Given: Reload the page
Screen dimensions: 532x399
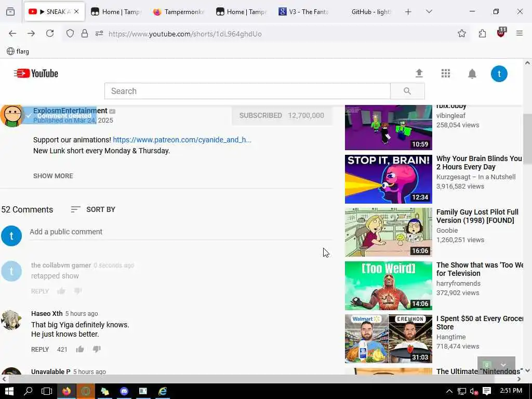Looking at the screenshot, I should coord(50,33).
